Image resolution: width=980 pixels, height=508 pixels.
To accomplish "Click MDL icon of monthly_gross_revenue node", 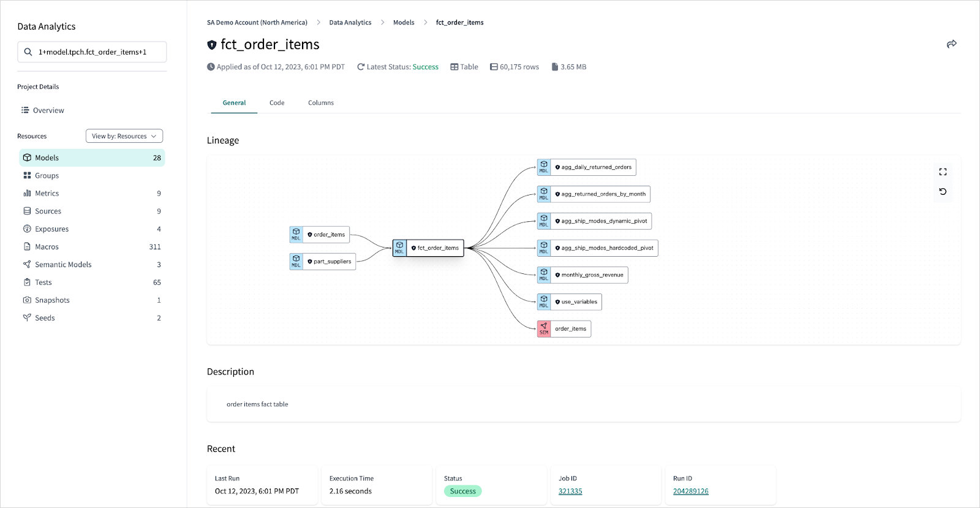I will 544,275.
